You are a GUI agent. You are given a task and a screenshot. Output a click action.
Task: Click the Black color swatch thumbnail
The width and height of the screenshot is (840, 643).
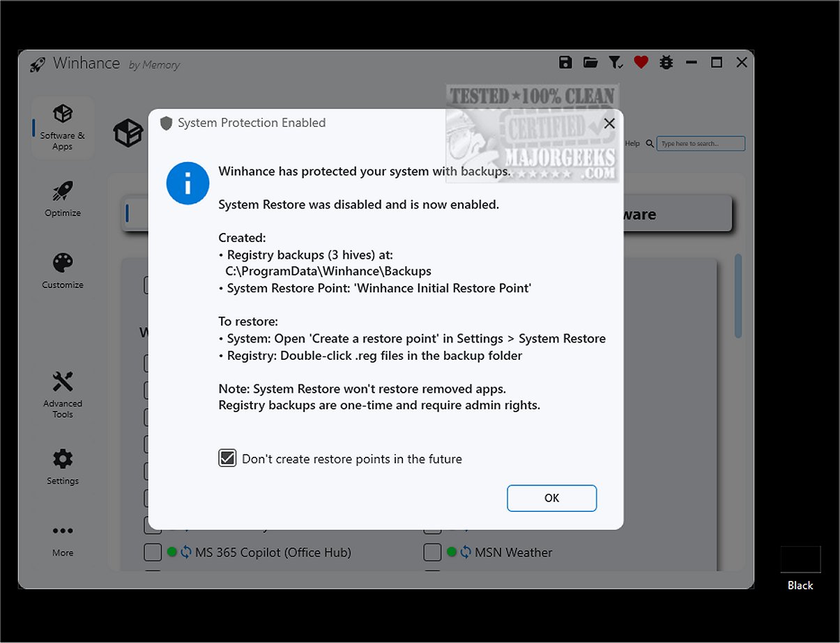[x=800, y=559]
